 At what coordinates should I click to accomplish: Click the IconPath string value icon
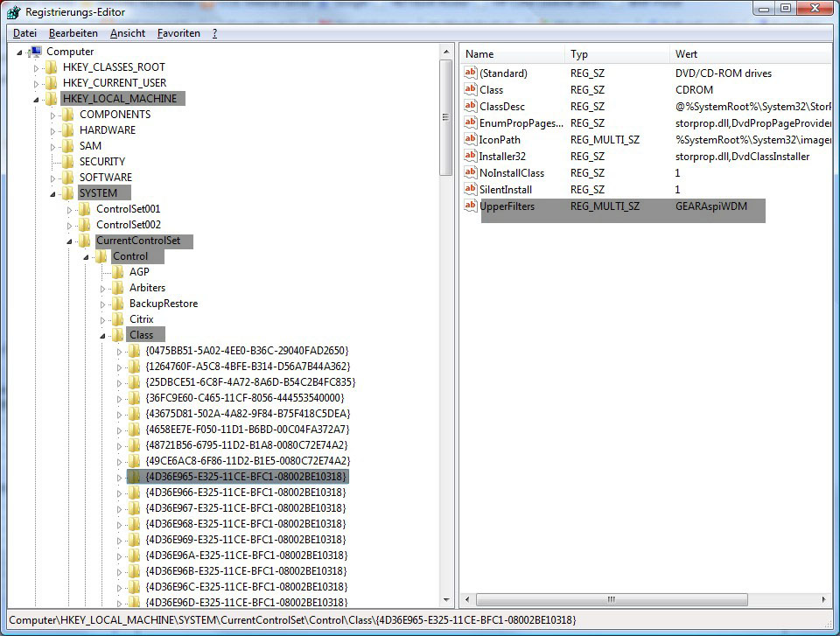[471, 140]
